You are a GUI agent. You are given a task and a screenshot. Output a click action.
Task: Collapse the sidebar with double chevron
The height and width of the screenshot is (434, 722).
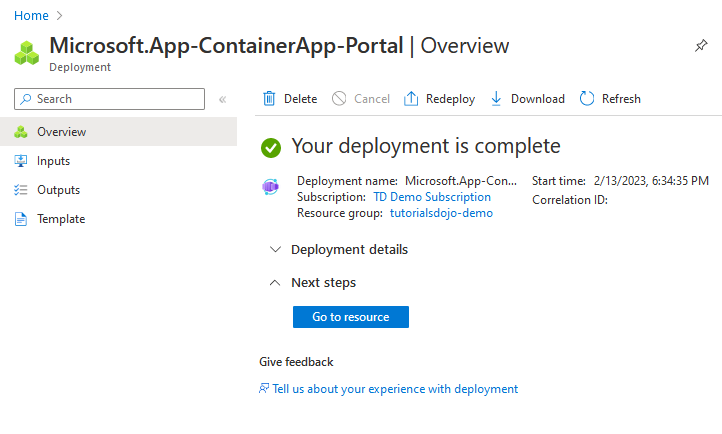tap(222, 99)
